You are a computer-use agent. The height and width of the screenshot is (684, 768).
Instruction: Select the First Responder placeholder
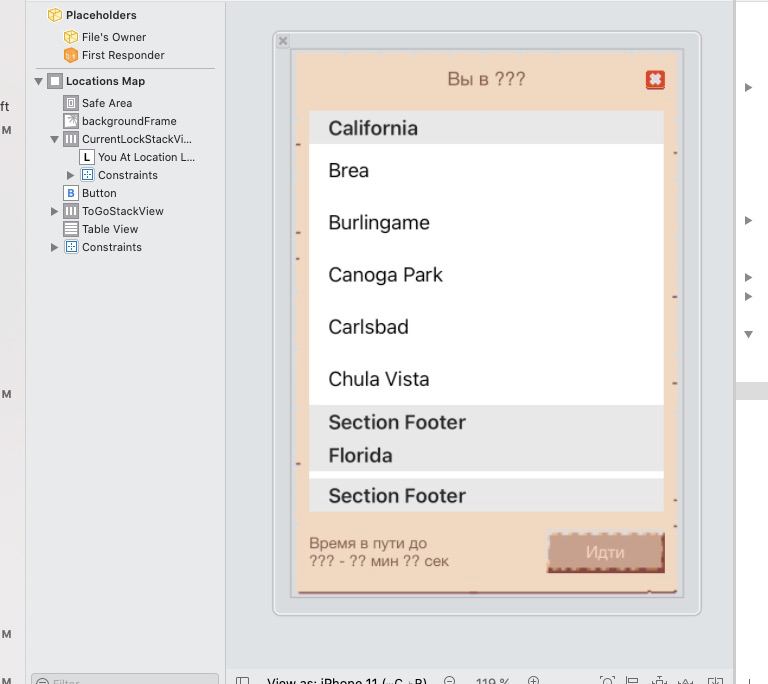(123, 55)
